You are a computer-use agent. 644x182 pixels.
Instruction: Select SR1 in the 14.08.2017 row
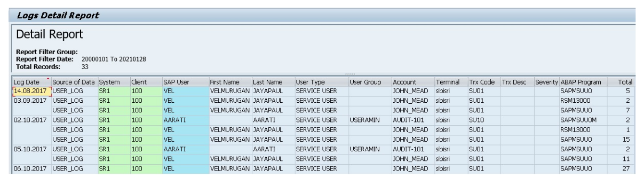tap(114, 91)
